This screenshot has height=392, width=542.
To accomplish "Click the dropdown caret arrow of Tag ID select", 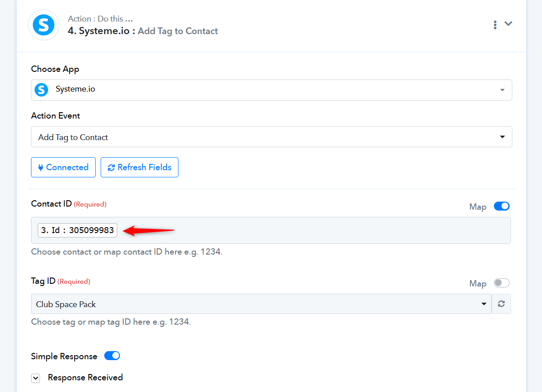I will pyautogui.click(x=484, y=304).
